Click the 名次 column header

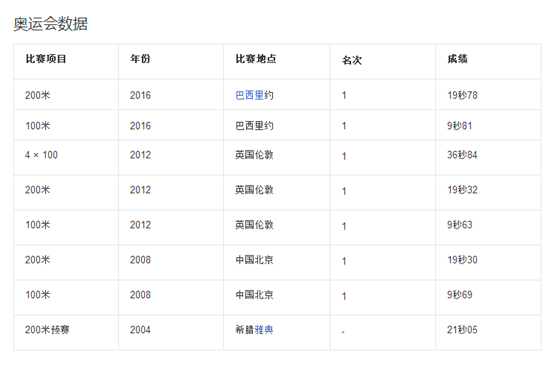coord(352,60)
